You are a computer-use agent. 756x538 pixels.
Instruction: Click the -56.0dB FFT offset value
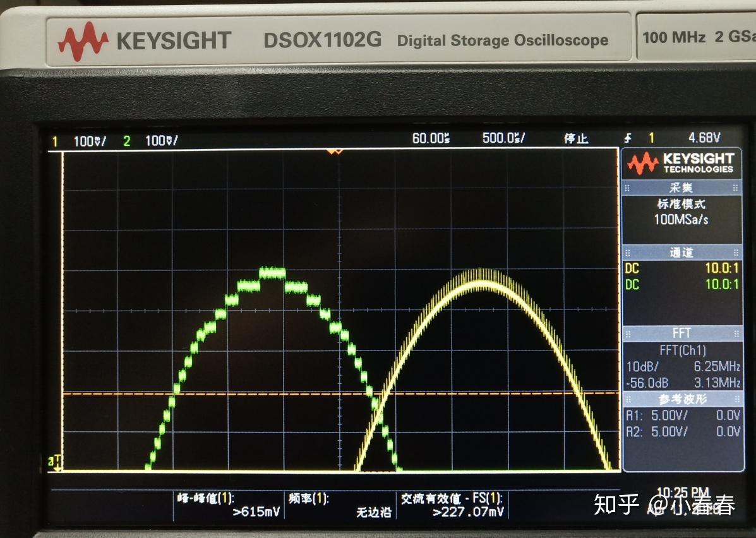[647, 383]
